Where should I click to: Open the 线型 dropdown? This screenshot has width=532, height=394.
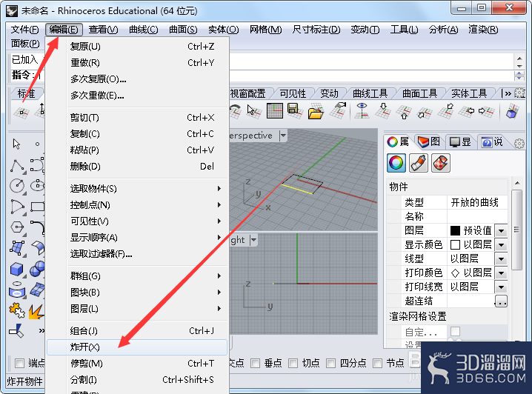(501, 259)
